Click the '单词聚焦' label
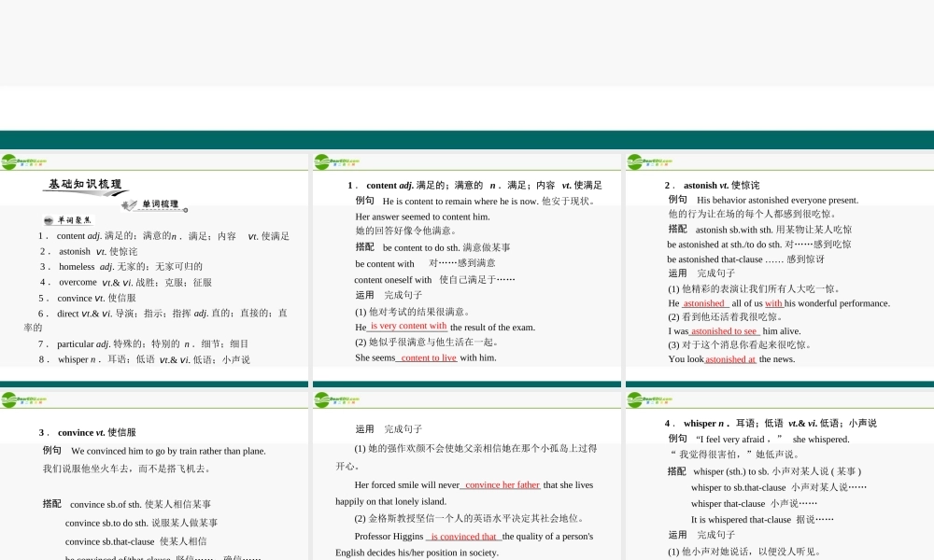 (68, 220)
